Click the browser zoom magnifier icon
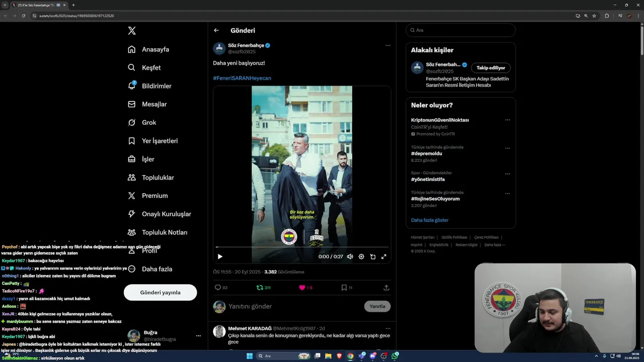The width and height of the screenshot is (644, 362). point(586,16)
